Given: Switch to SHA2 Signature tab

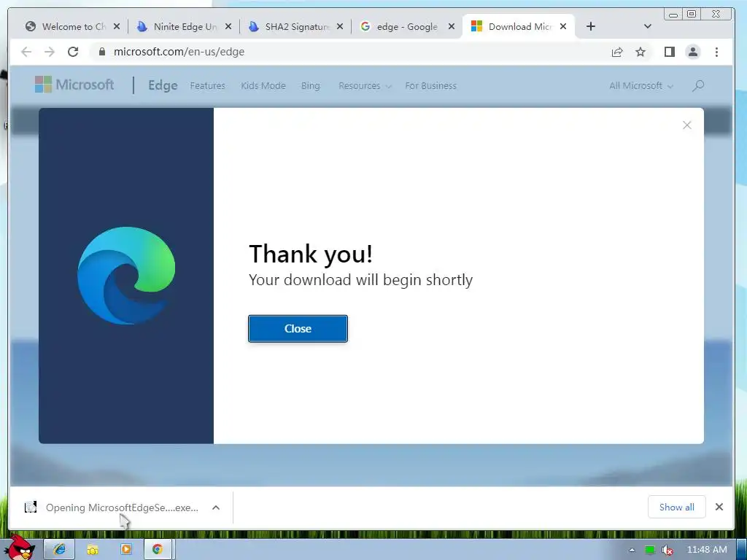Looking at the screenshot, I should point(296,27).
